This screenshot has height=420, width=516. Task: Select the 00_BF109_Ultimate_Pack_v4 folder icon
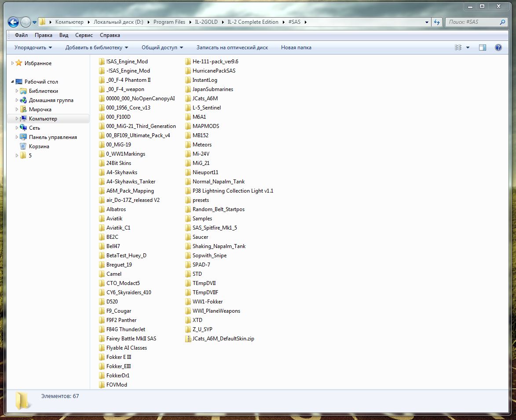pos(102,135)
